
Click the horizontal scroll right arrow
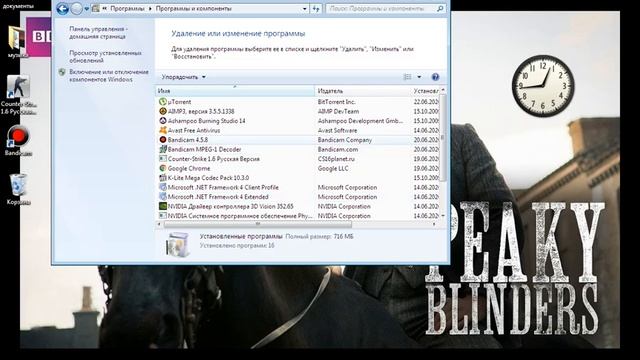tap(434, 224)
